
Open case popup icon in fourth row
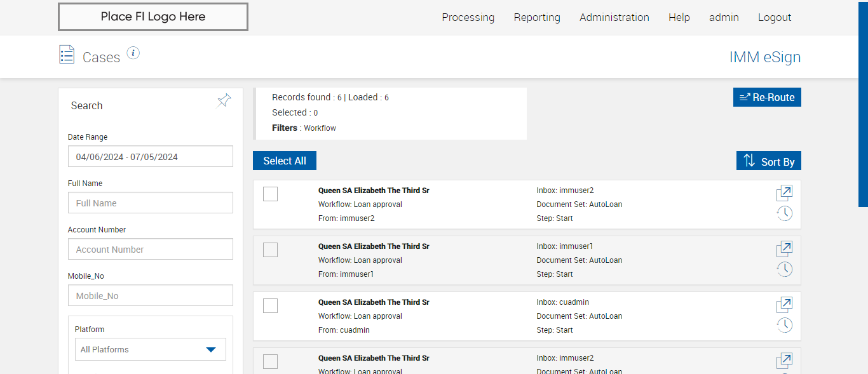[784, 361]
